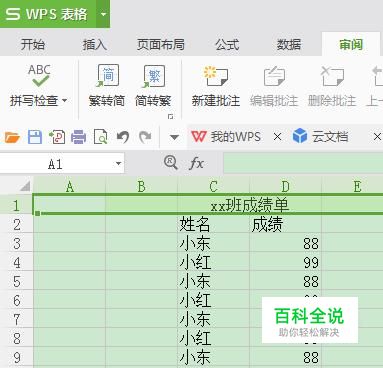383x368 pixels.
Task: Convert traditional to simplified with 繁转简
Action: pyautogui.click(x=107, y=86)
